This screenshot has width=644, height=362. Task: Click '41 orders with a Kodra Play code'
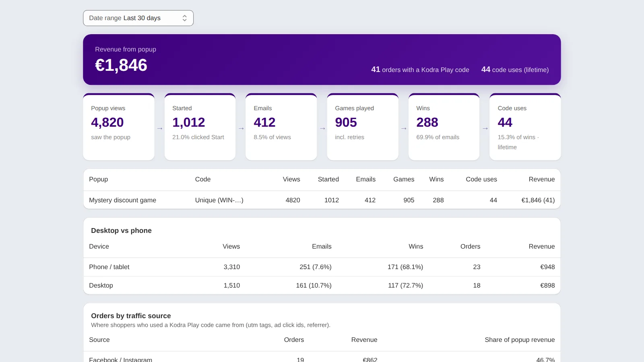420,70
